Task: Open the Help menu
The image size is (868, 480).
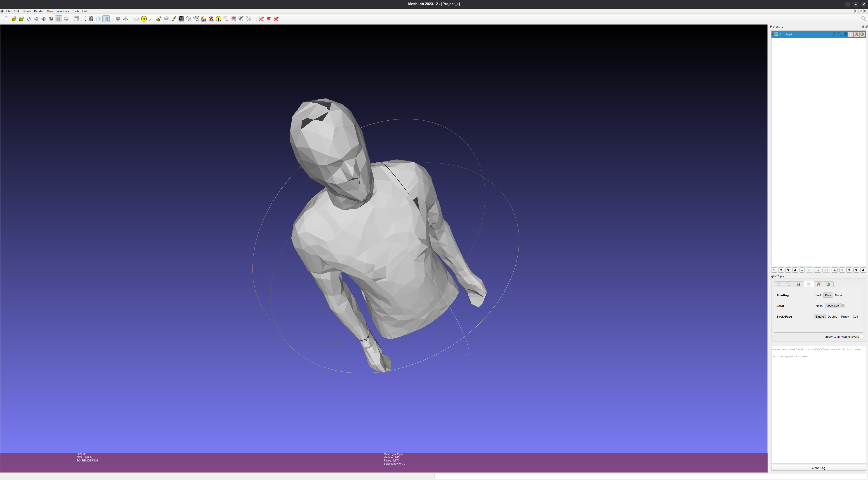Action: [85, 11]
